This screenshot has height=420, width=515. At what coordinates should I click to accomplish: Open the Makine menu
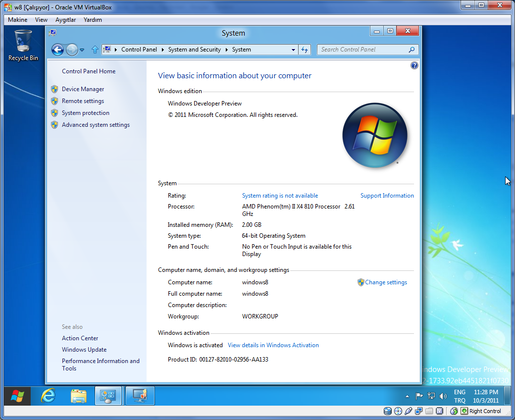(x=17, y=19)
